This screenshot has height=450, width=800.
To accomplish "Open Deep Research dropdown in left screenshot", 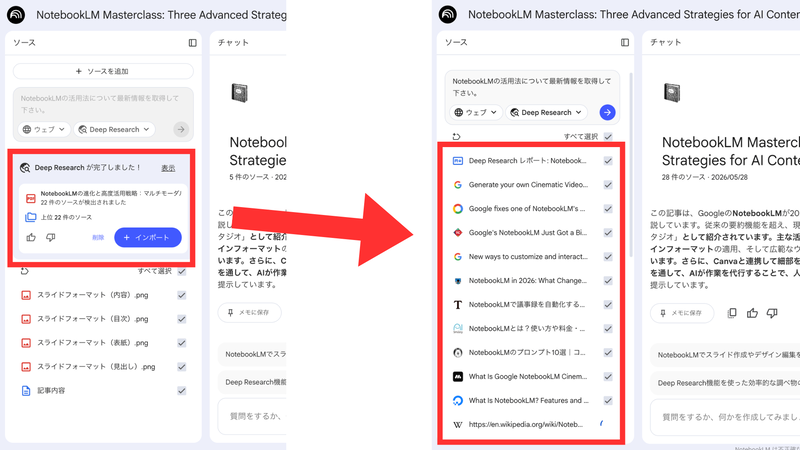I will (x=114, y=130).
